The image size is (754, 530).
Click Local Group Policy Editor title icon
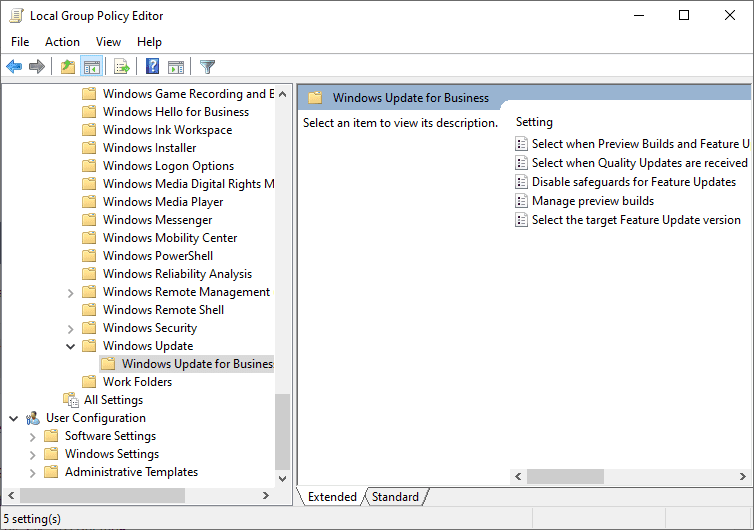16,16
